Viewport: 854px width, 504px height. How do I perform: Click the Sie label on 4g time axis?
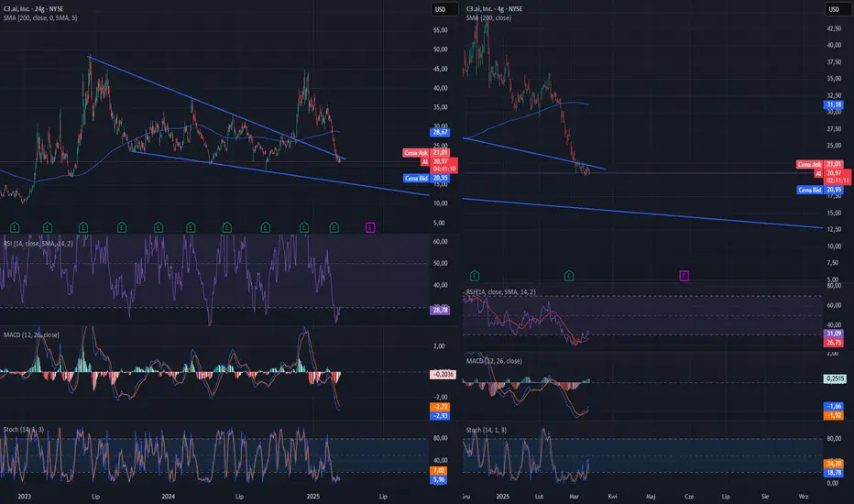(765, 497)
